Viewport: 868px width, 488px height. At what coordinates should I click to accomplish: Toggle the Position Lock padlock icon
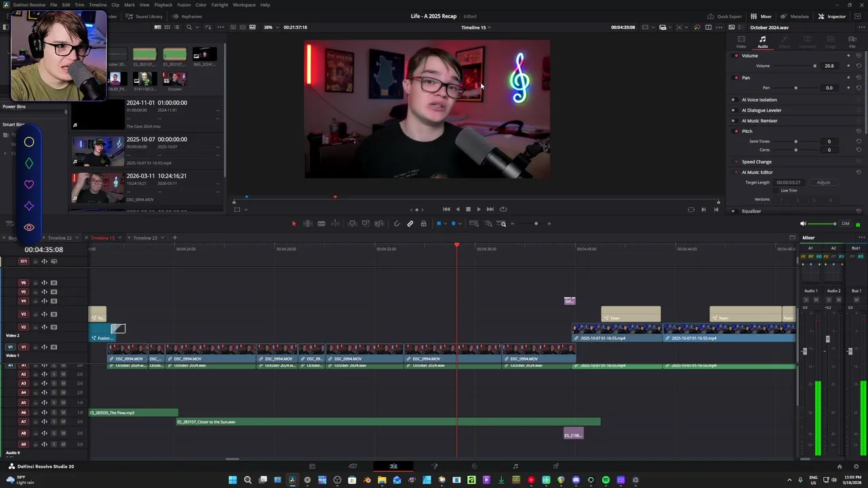[x=424, y=224]
